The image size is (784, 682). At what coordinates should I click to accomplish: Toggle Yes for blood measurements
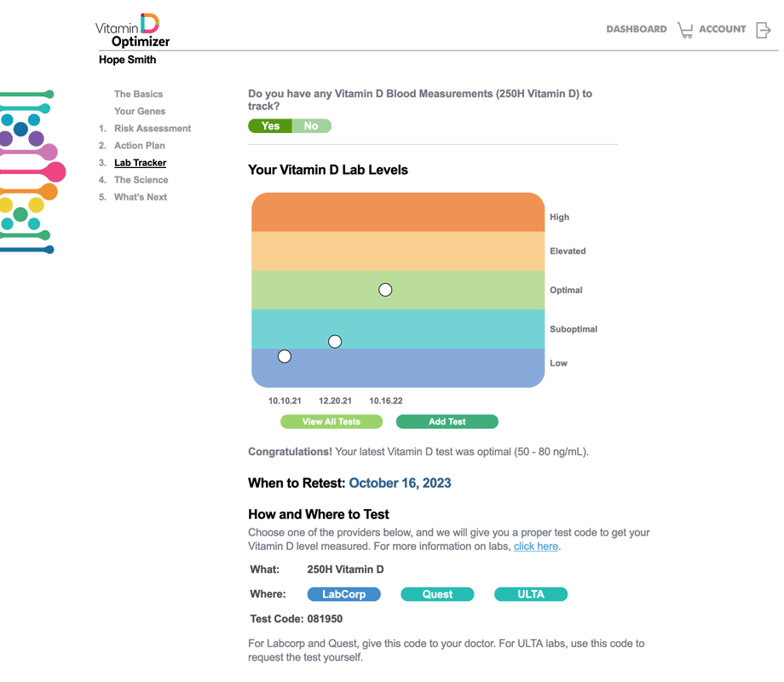270,126
